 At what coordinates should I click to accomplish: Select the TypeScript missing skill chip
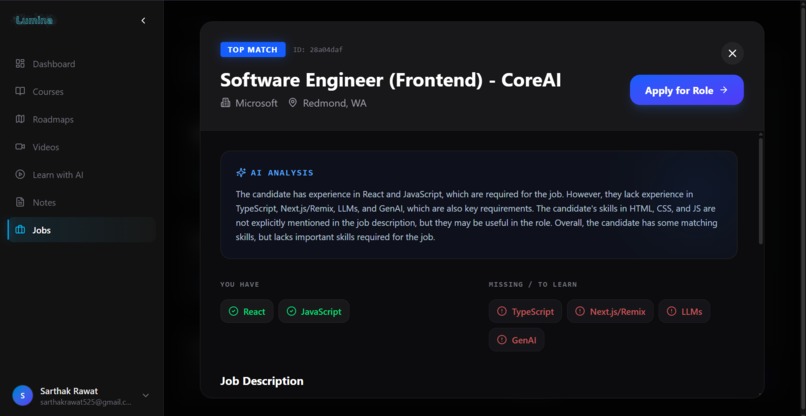(525, 312)
